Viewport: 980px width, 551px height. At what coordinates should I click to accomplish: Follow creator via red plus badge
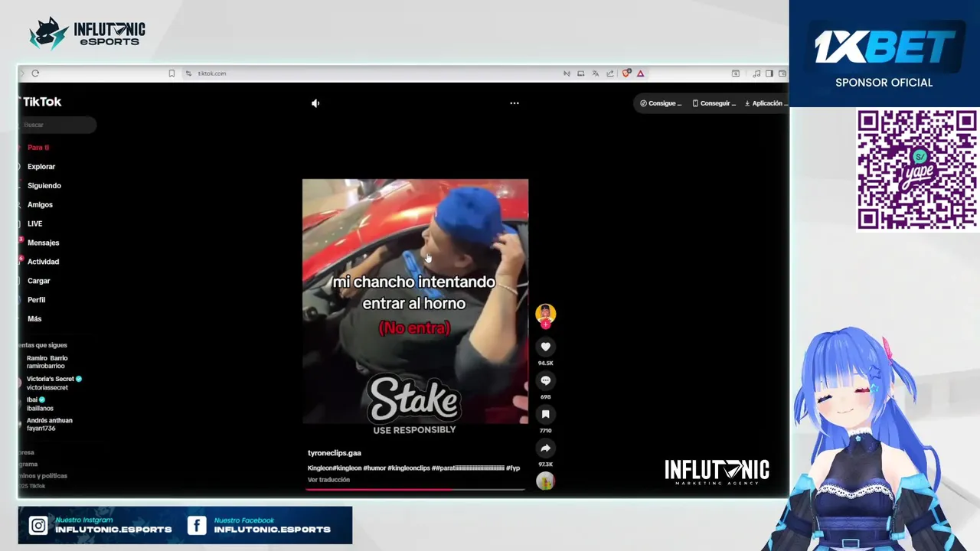(545, 324)
